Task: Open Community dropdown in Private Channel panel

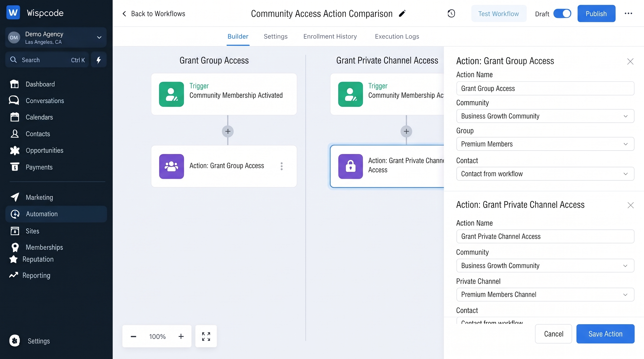Action: [545, 266]
